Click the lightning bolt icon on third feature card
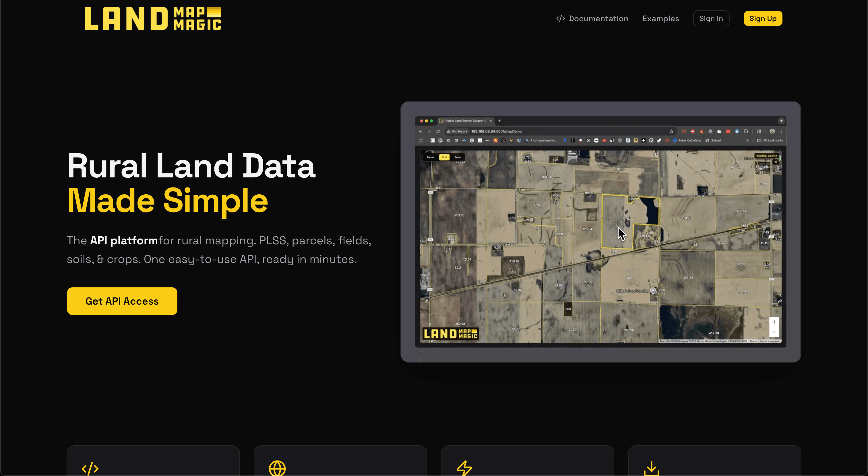This screenshot has height=476, width=868. [x=464, y=468]
